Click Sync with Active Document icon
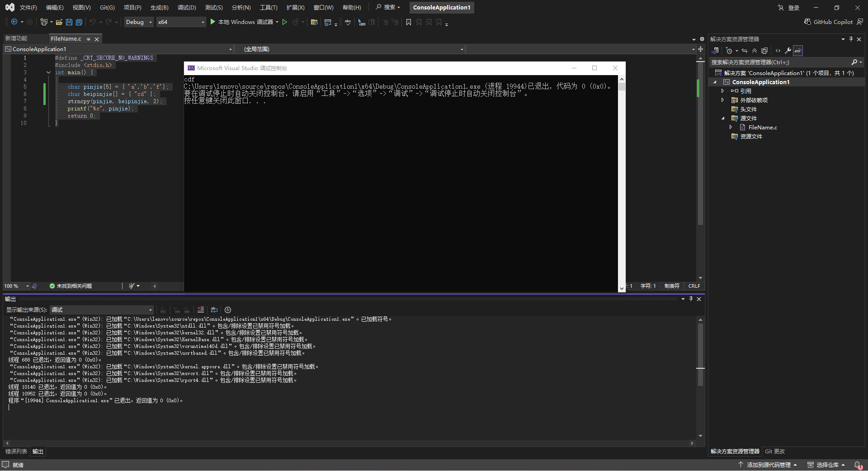The width and height of the screenshot is (868, 471). click(x=745, y=51)
